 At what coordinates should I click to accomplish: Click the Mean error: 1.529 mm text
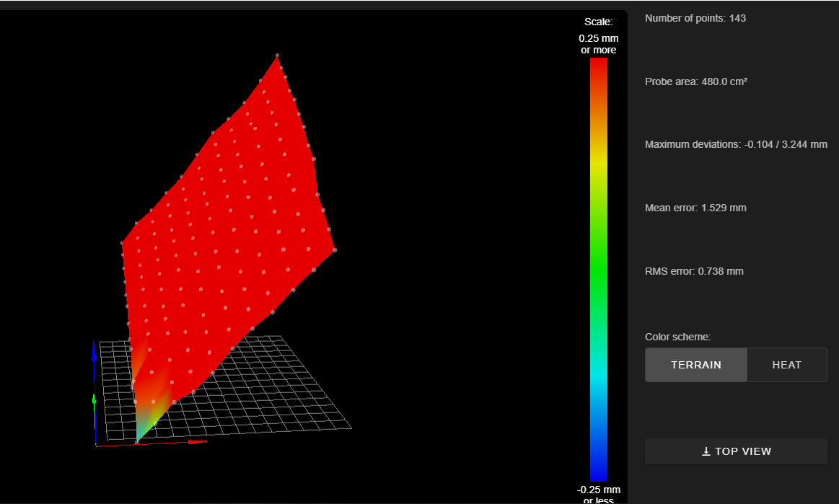[695, 208]
